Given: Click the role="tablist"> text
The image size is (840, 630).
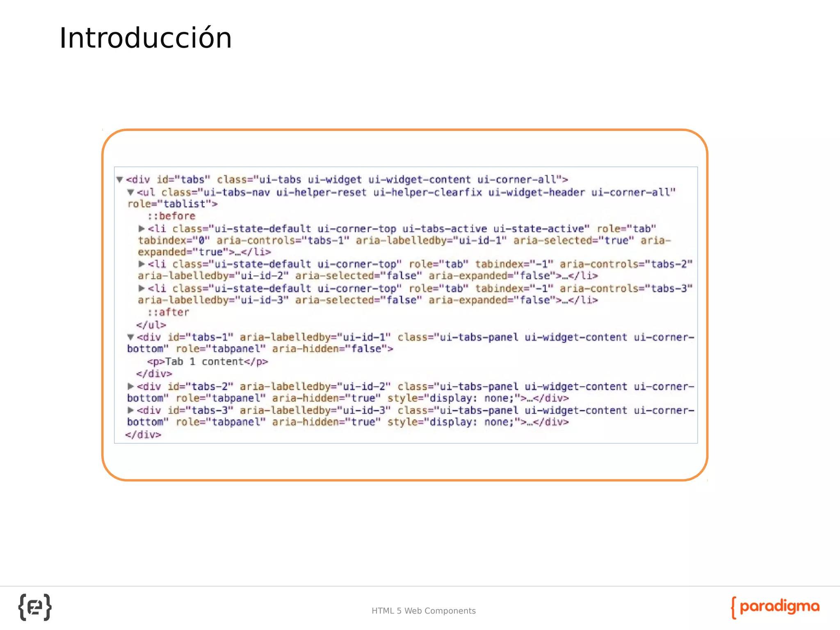Looking at the screenshot, I should tap(172, 204).
